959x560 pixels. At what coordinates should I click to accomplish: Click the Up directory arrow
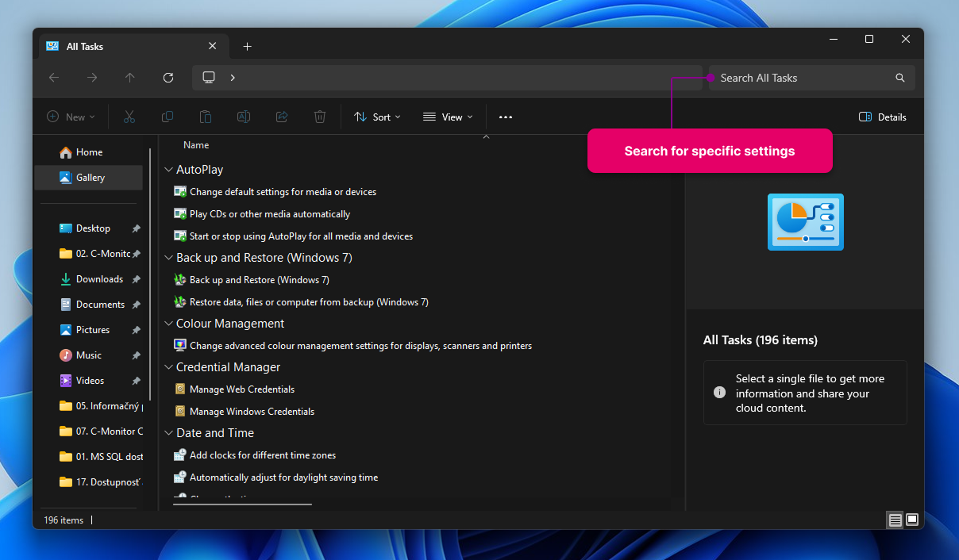130,78
